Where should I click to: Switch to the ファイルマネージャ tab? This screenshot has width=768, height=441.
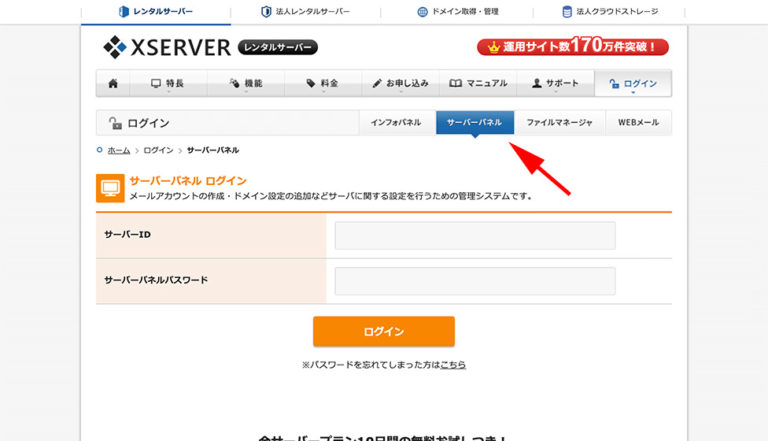click(x=560, y=122)
